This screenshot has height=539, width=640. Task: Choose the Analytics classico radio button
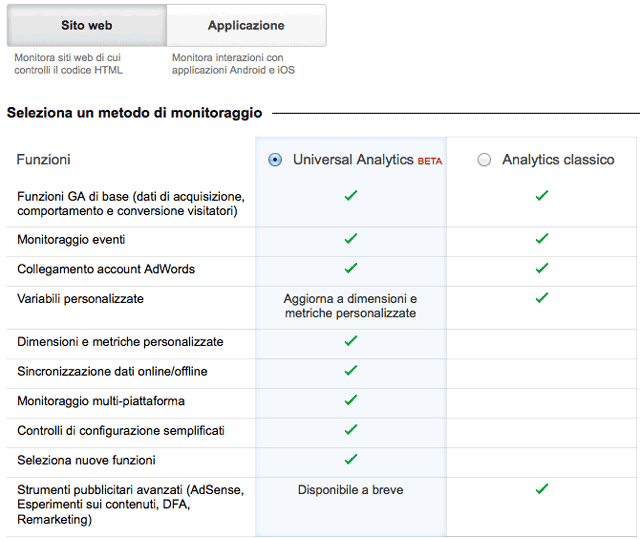coord(484,160)
